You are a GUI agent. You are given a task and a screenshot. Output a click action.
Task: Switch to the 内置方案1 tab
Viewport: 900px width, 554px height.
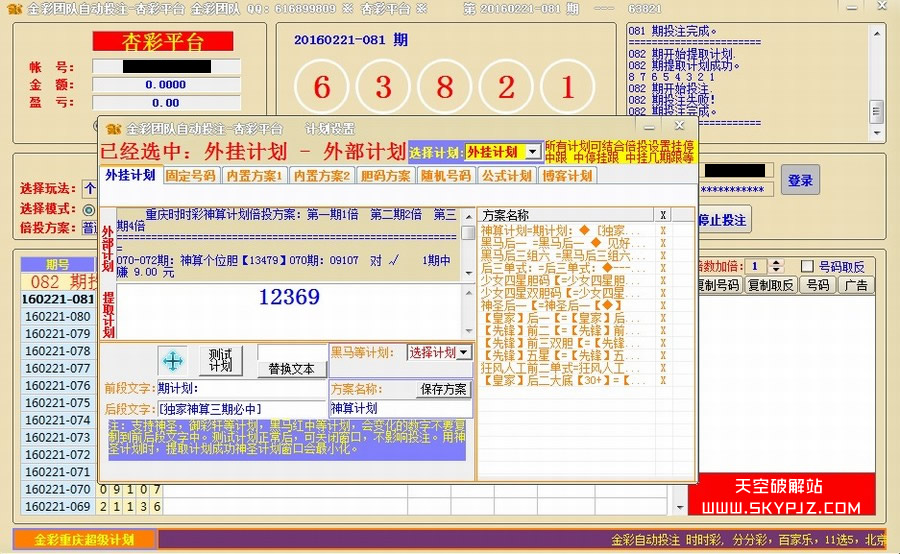254,176
